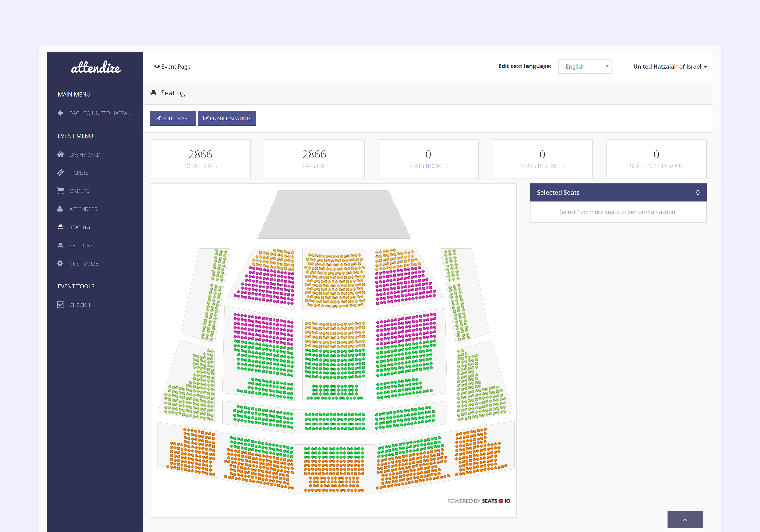
Task: Click the Orders shopping cart icon
Action: 60,191
